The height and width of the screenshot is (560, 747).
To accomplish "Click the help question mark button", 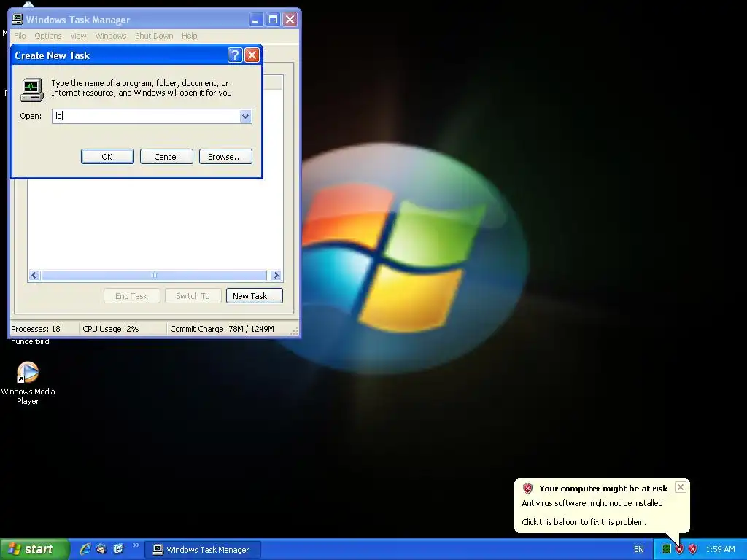I will click(x=235, y=55).
